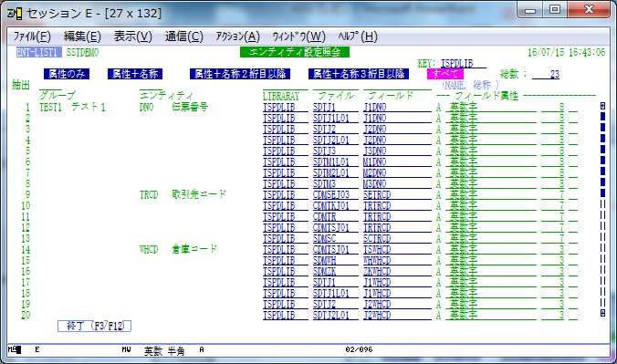Click scroll-up arrow icon beside row 1
Viewport: 617px width, 364px height.
[602, 106]
